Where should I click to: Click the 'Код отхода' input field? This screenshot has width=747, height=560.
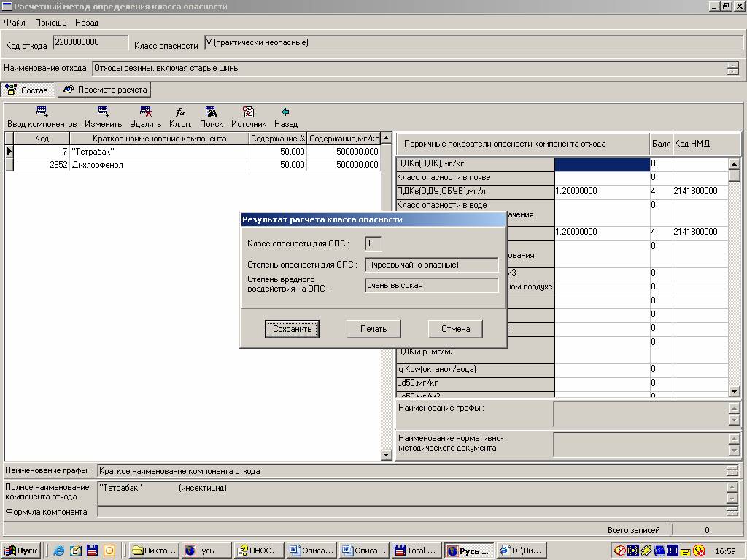[x=90, y=43]
